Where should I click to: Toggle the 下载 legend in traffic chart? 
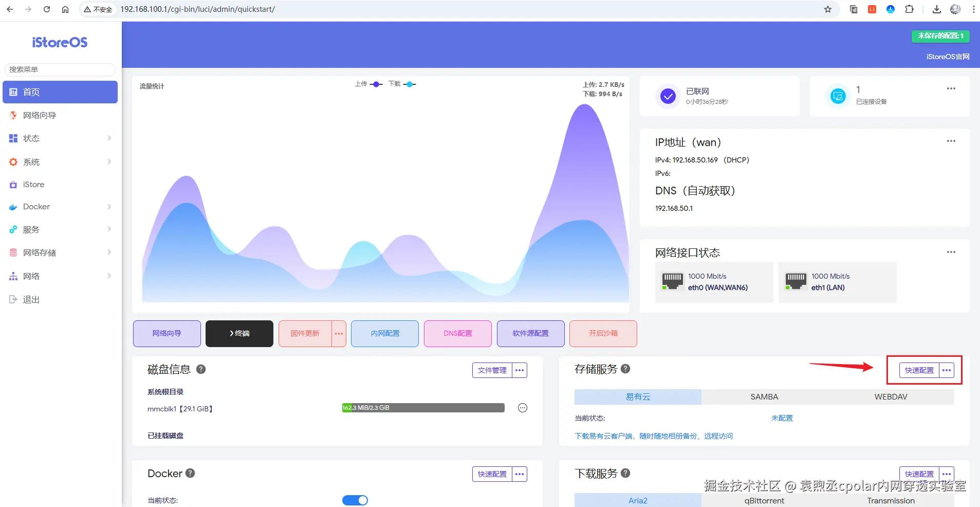click(402, 84)
